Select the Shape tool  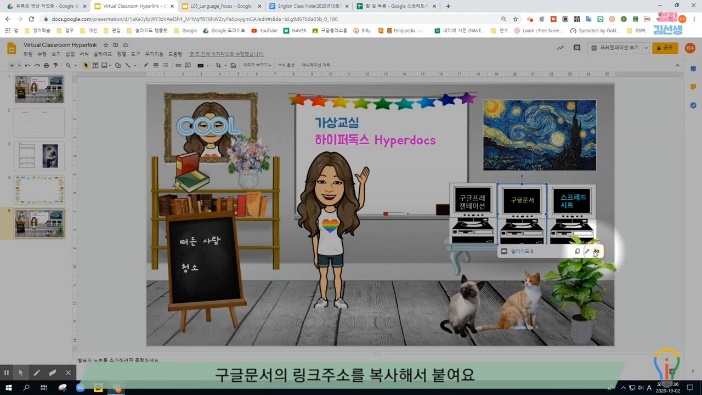[x=118, y=65]
